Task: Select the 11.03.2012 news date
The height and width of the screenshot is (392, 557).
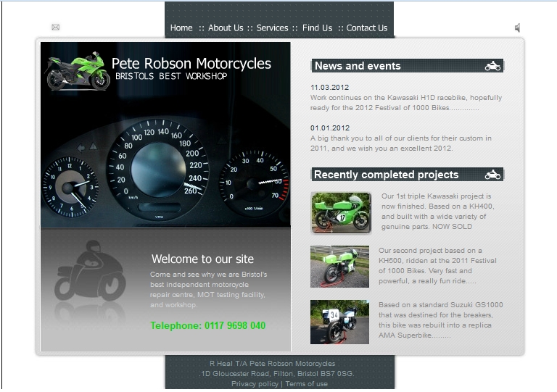Action: [x=330, y=87]
